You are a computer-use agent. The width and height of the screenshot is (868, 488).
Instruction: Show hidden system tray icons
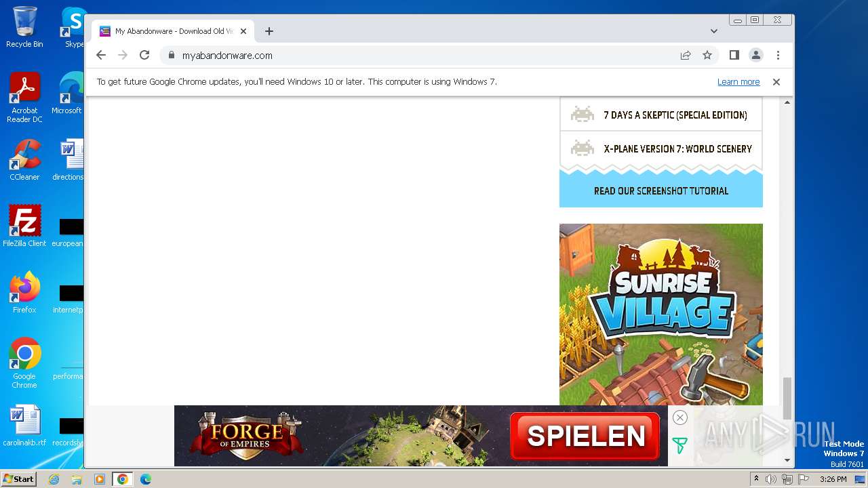tap(756, 479)
